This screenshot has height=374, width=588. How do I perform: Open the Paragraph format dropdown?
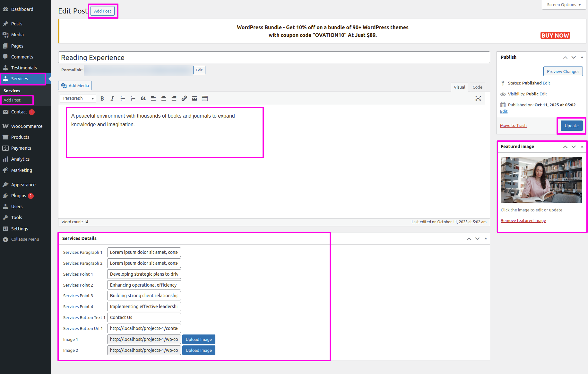(x=78, y=99)
